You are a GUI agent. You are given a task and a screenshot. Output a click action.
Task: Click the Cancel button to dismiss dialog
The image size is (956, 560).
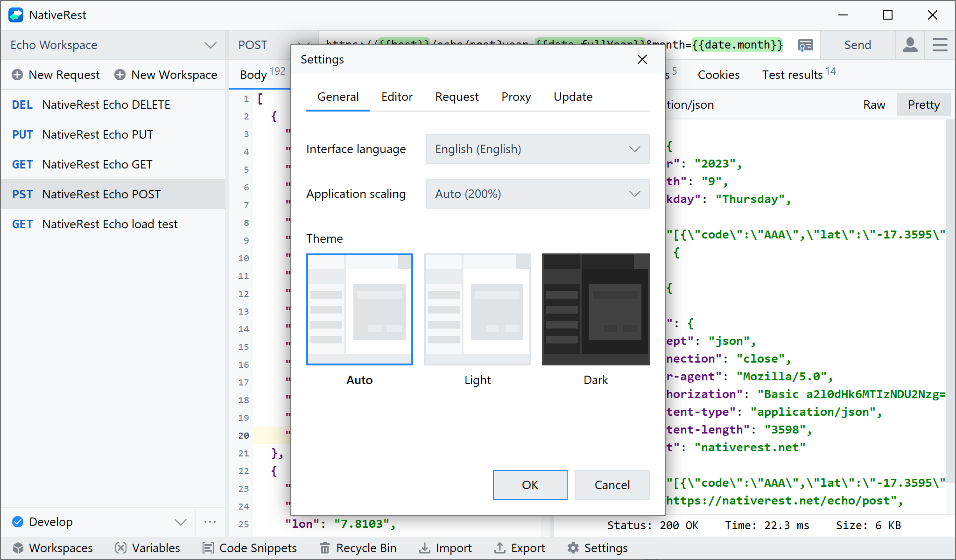612,485
